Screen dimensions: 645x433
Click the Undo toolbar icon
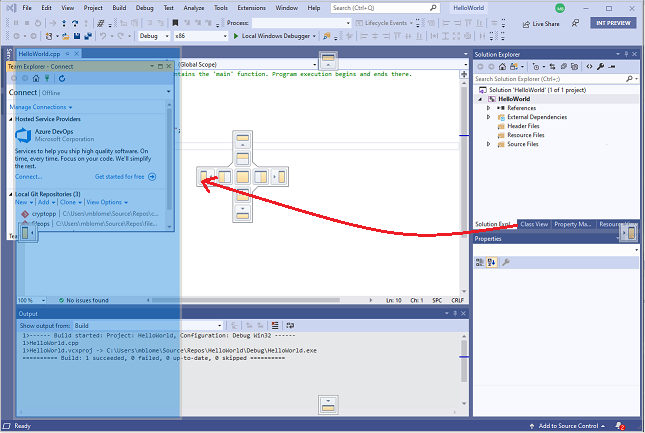(103, 36)
